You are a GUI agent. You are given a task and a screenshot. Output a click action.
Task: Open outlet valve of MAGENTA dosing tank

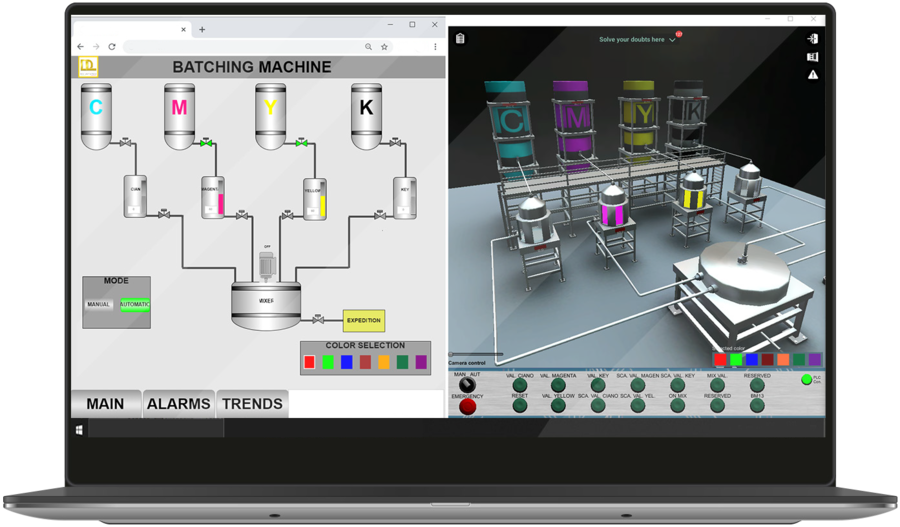coord(242,215)
